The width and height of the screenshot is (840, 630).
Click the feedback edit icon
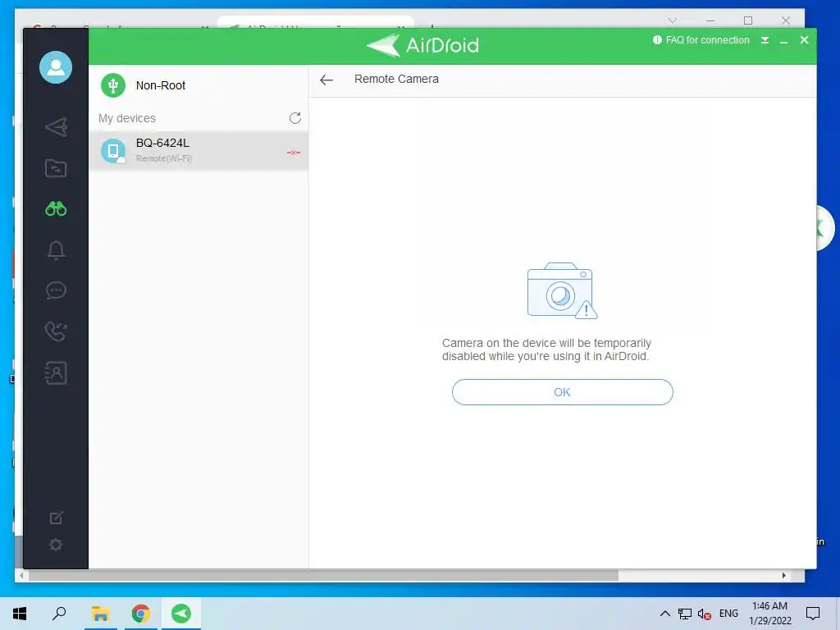pyautogui.click(x=57, y=518)
